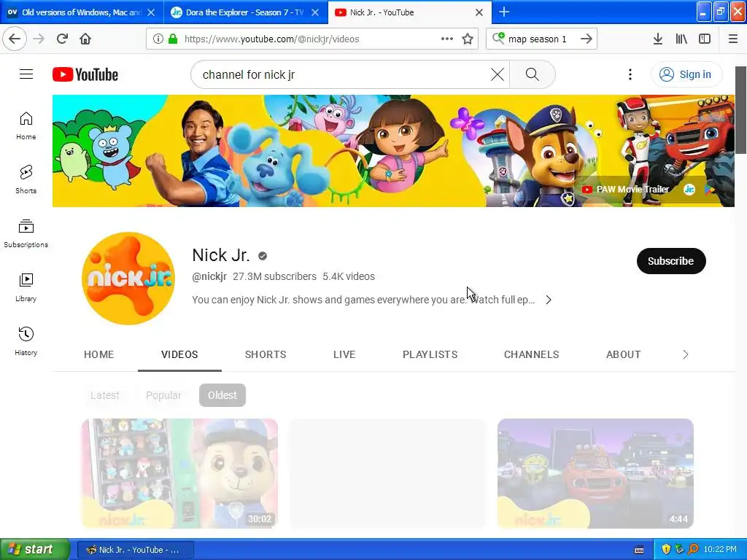Open Subscriptions in the sidebar
This screenshot has height=560, width=747.
[26, 233]
